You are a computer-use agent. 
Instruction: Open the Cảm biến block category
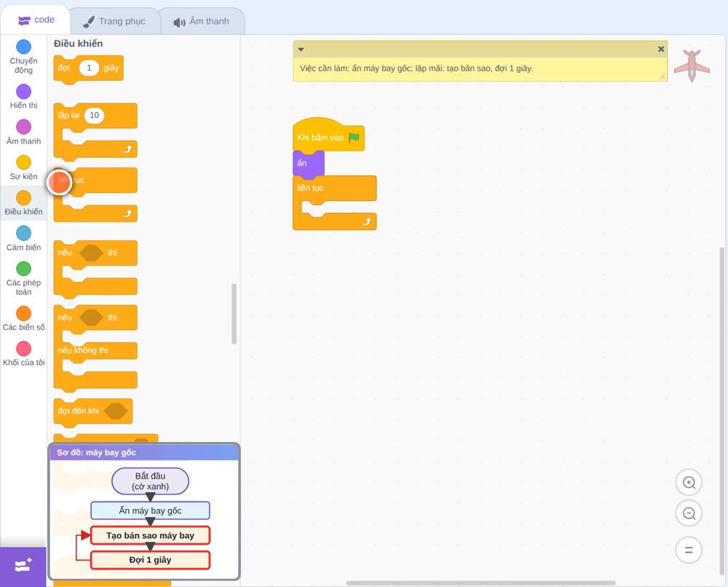[24, 239]
